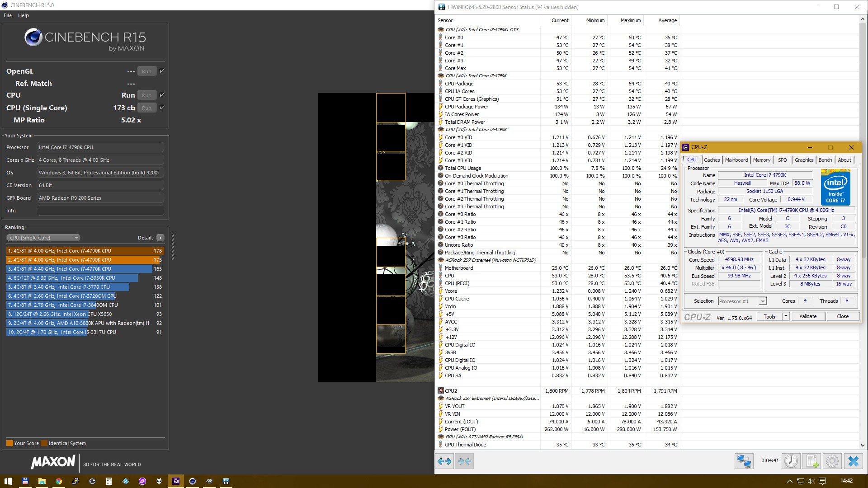Open CPU (Single Core) ranking dropdown
The width and height of the screenshot is (868, 488).
(x=43, y=238)
